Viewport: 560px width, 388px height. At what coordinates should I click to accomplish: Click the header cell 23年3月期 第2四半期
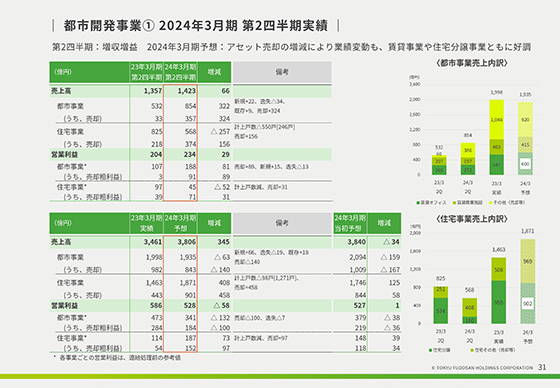pos(146,72)
